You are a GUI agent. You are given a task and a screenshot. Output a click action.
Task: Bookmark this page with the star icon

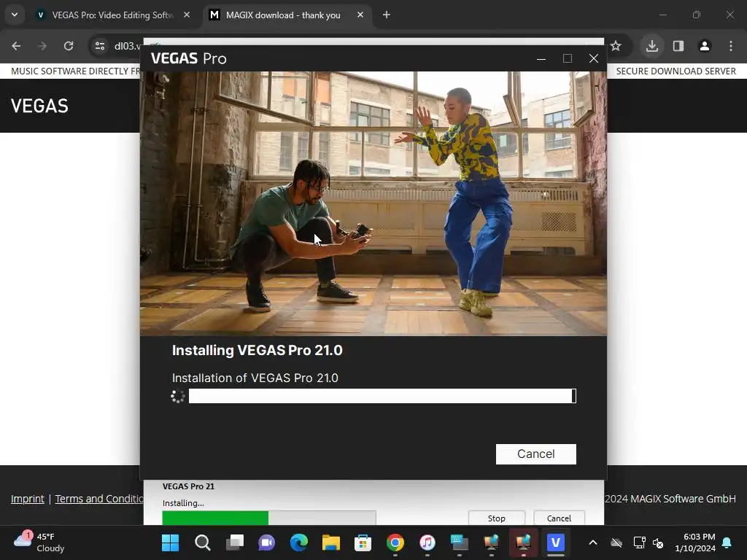point(616,46)
